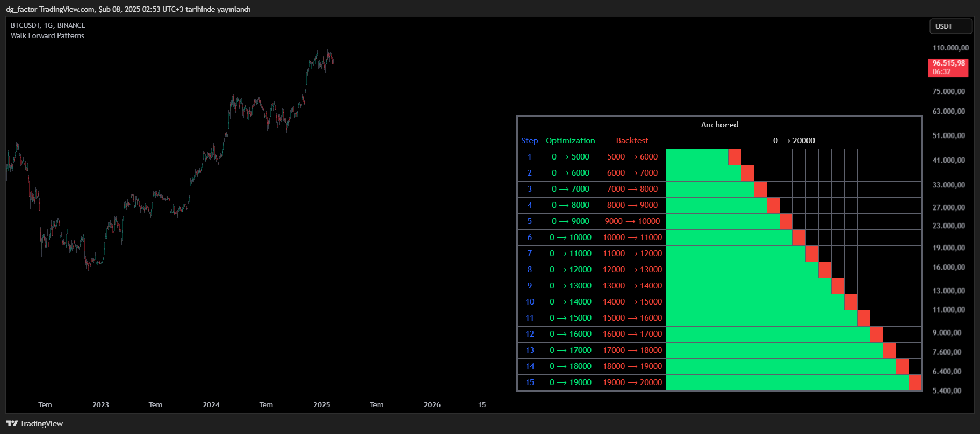Click the 2023 label on time axis
980x434 pixels.
(100, 404)
